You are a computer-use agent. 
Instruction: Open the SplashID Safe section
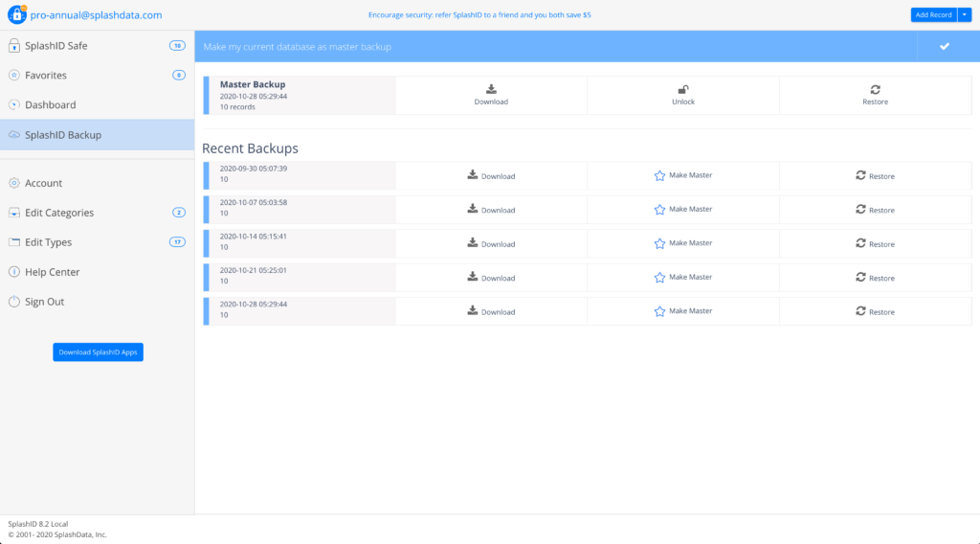pyautogui.click(x=56, y=46)
